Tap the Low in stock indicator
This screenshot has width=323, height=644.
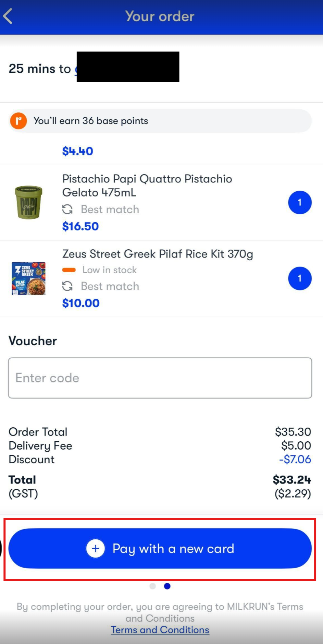click(109, 270)
